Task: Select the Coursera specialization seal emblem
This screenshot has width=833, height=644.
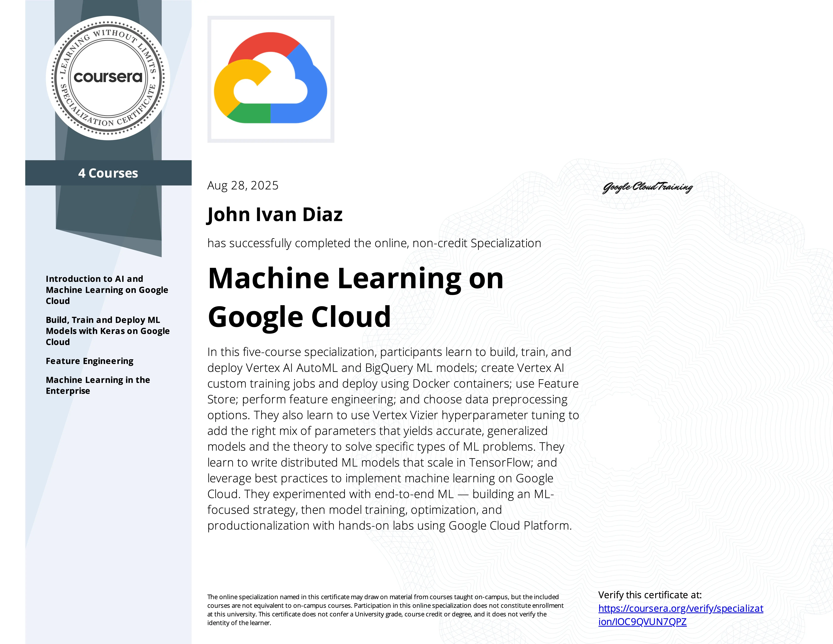Action: tap(108, 77)
